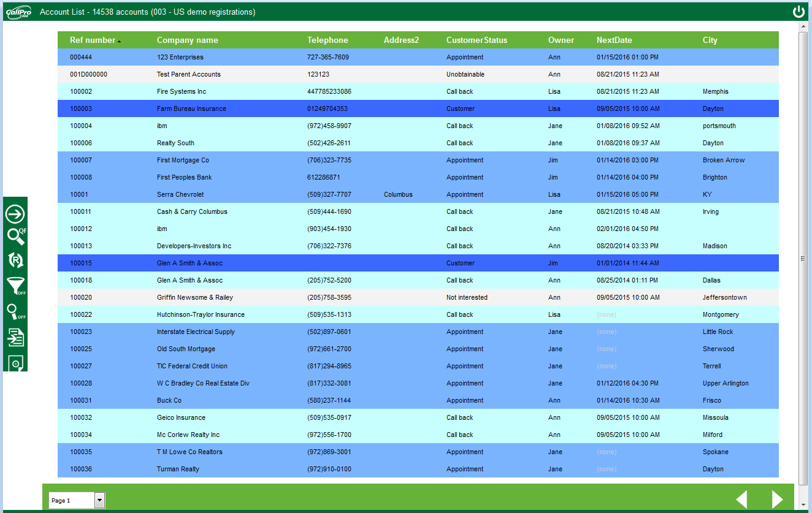Click the Unobtainable status cell
812x513 pixels.
(x=465, y=74)
